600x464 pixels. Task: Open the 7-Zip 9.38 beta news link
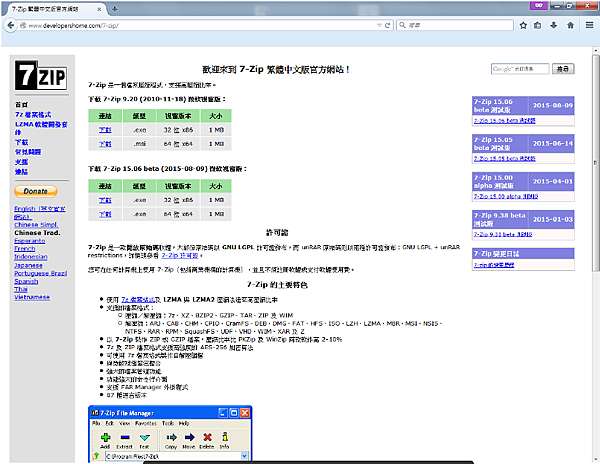point(503,234)
